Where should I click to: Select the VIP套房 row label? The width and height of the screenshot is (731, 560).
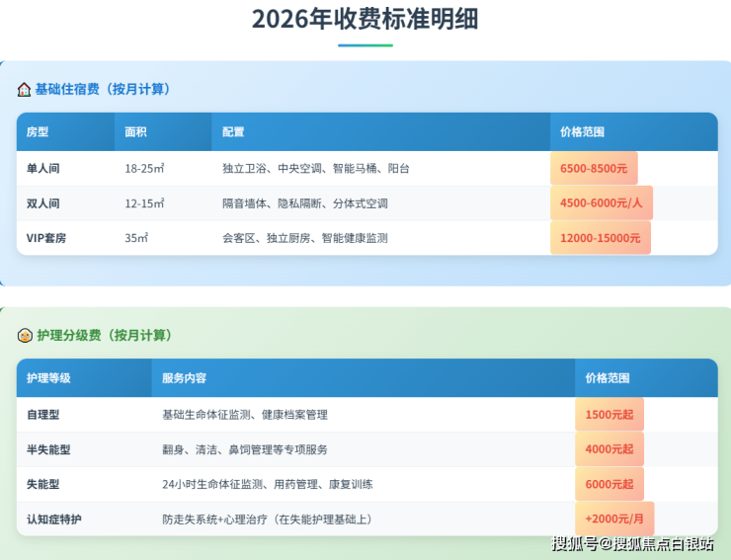[46, 238]
